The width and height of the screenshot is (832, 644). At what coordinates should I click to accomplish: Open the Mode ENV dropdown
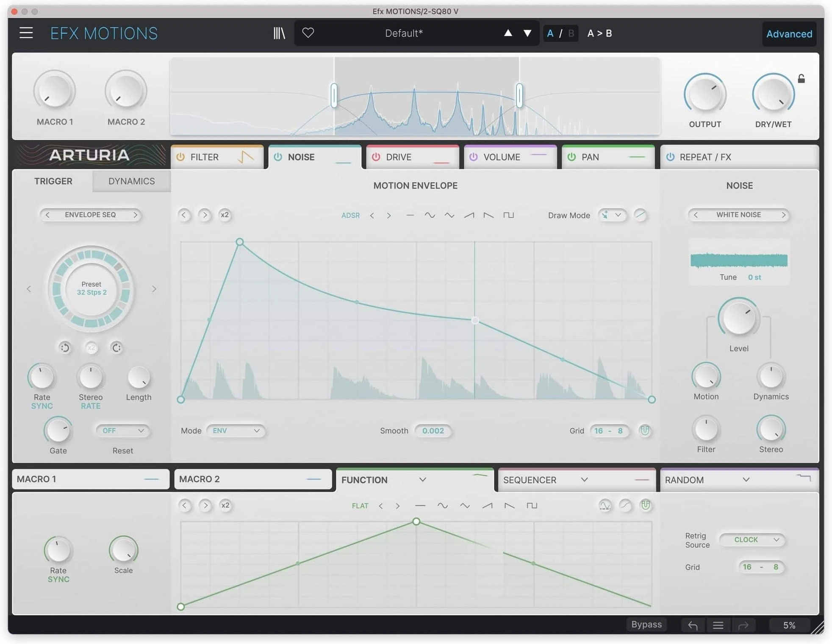(236, 430)
